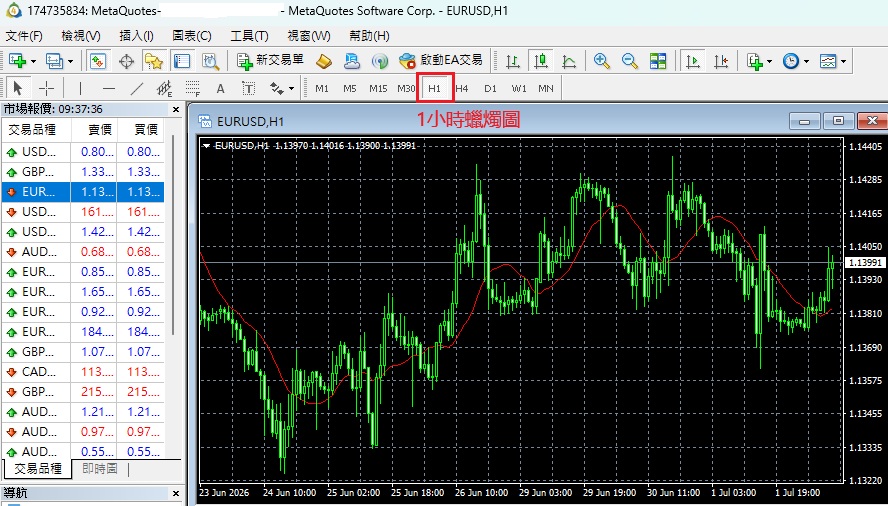
Task: Toggle the Market Watch panel icon
Action: [98, 61]
